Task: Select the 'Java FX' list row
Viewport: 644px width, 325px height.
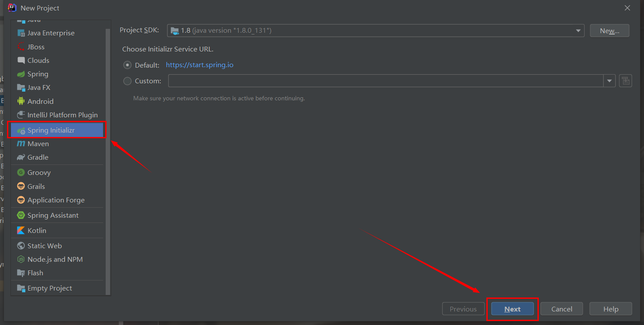Action: tap(58, 88)
